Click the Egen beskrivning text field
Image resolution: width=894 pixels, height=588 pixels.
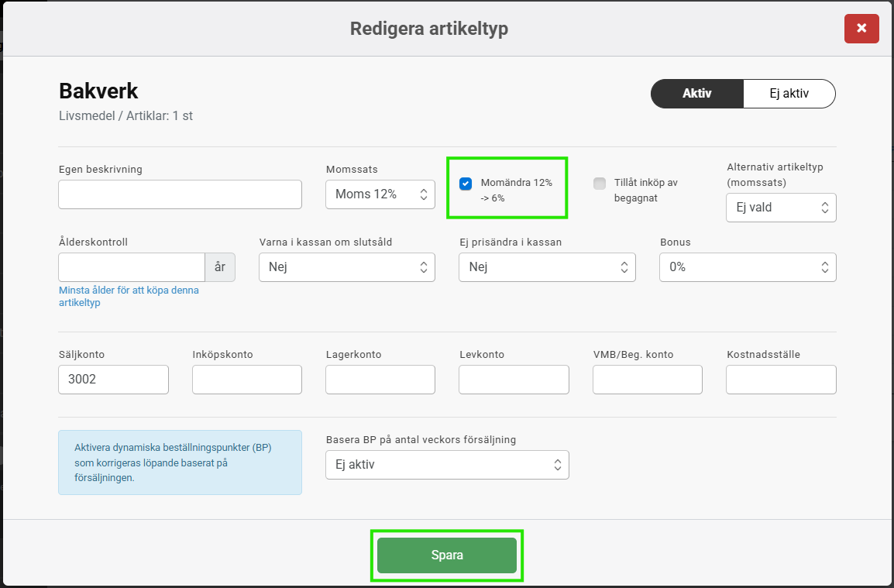[x=180, y=194]
